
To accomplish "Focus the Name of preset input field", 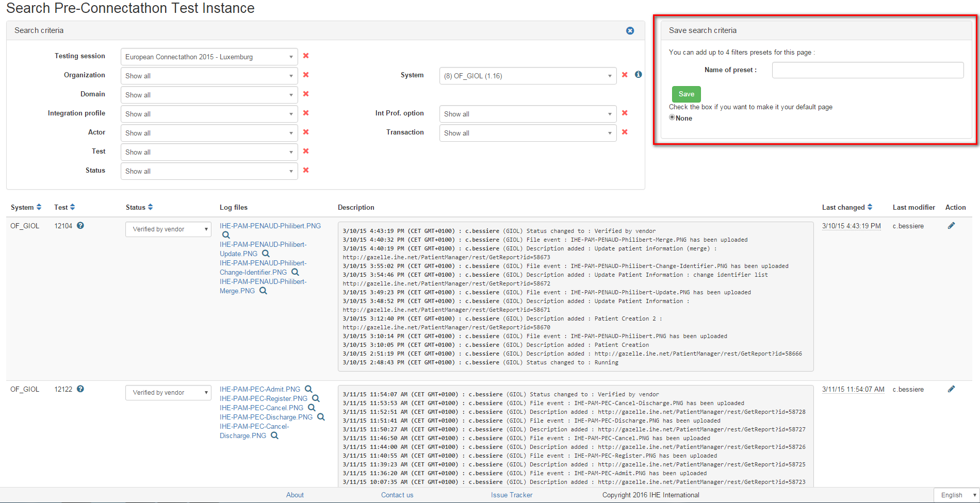I will 868,70.
